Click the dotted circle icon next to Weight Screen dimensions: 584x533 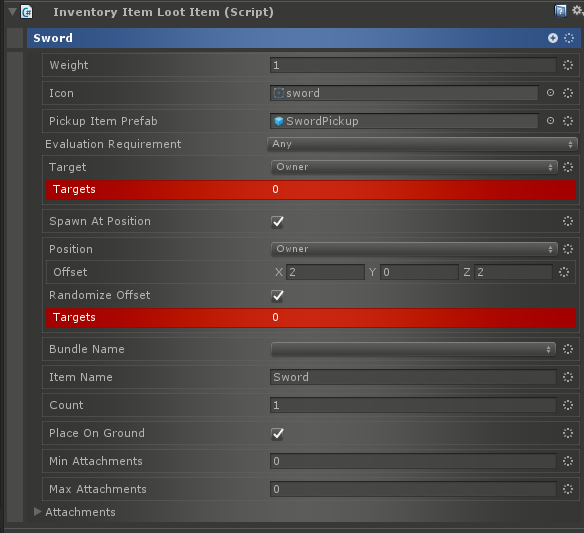pos(568,65)
